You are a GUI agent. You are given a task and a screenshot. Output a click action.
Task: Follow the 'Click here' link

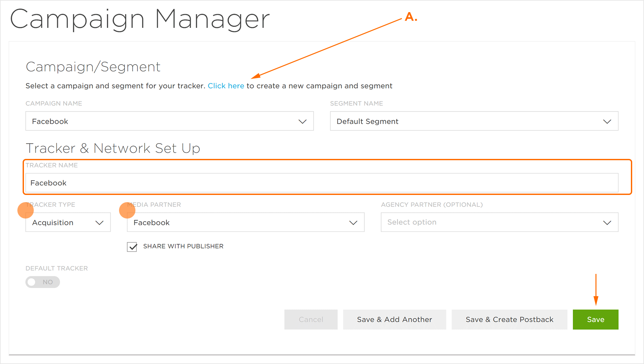point(226,86)
